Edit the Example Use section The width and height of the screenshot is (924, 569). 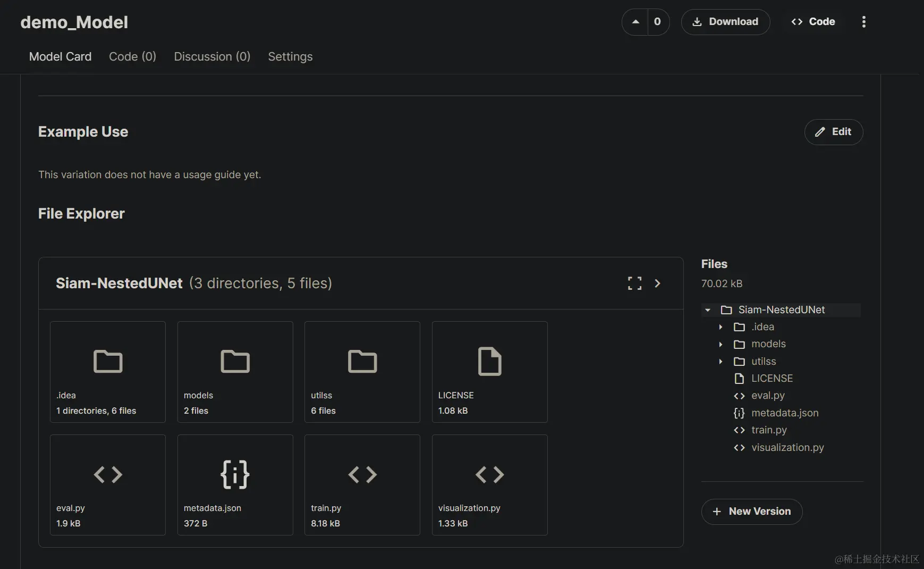pos(833,132)
